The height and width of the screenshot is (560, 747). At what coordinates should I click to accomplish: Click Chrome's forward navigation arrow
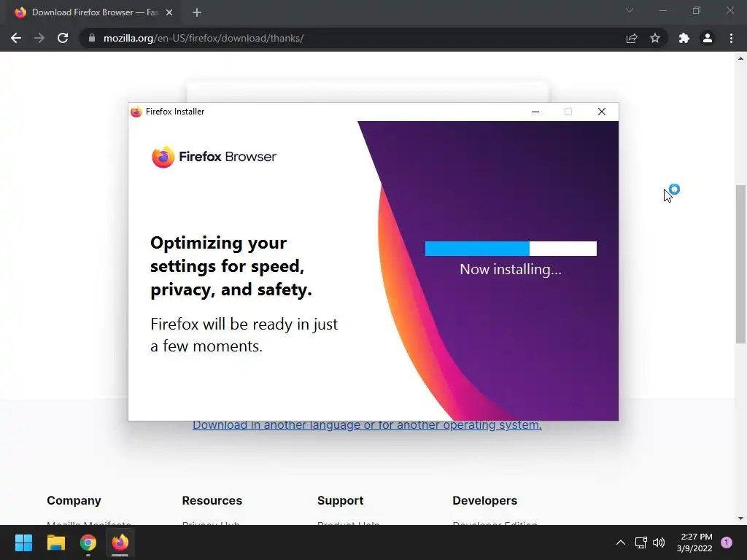coord(39,38)
